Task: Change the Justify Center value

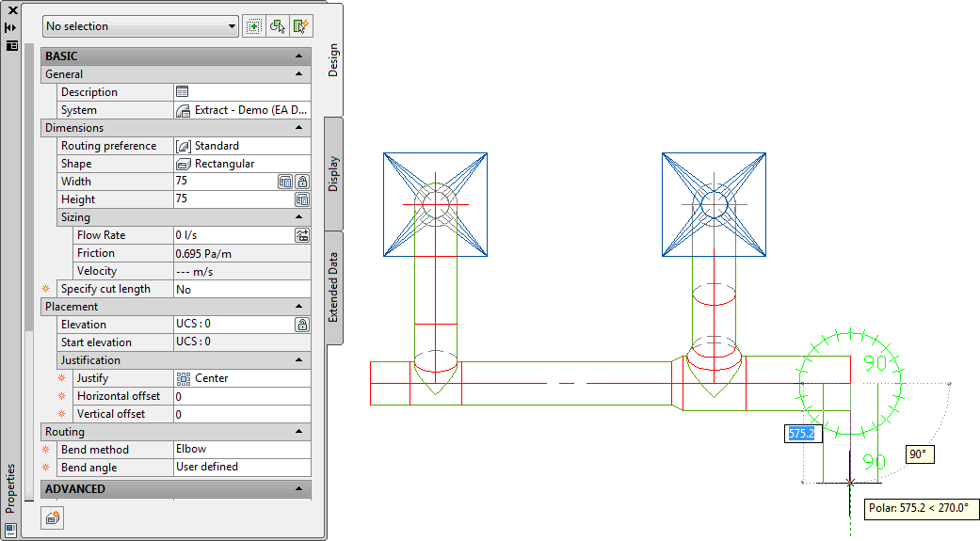Action: click(243, 378)
